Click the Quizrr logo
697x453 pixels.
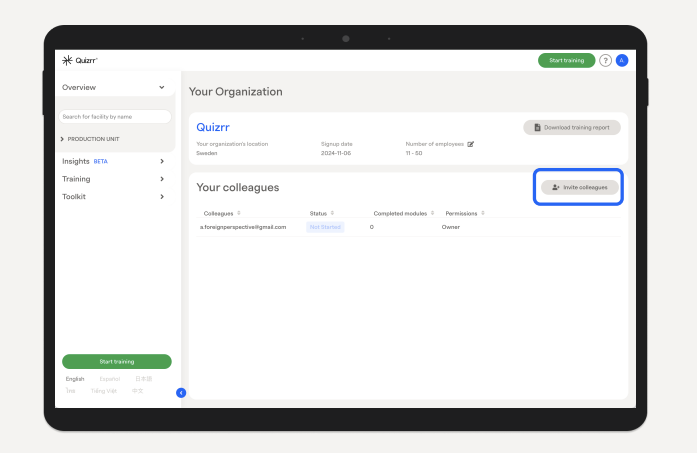80,60
